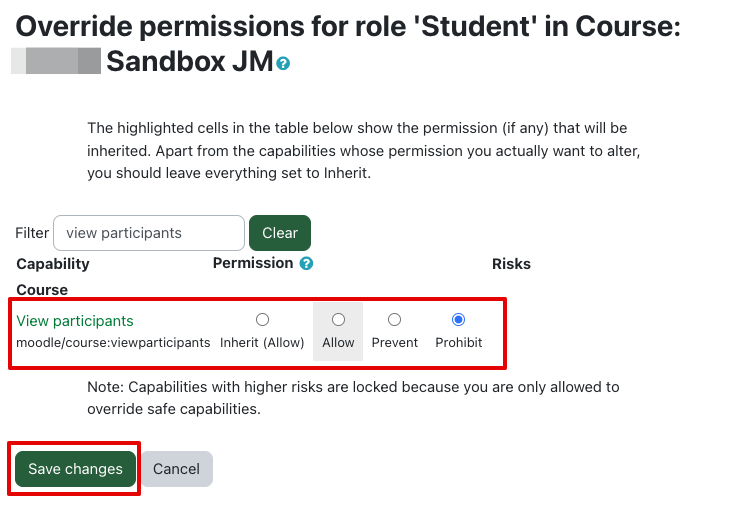The width and height of the screenshot is (743, 518).
Task: Click the Override permissions page heading
Action: (x=348, y=27)
